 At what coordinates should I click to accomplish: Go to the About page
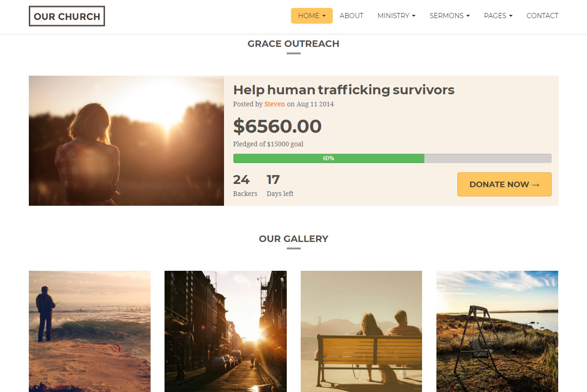(x=351, y=16)
